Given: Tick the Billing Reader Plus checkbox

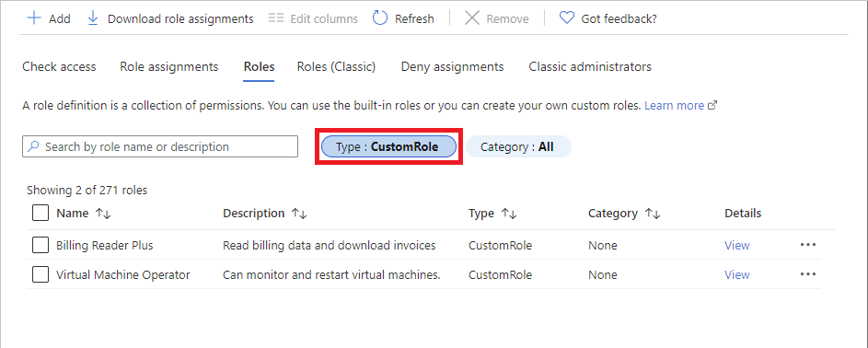Looking at the screenshot, I should pyautogui.click(x=41, y=245).
